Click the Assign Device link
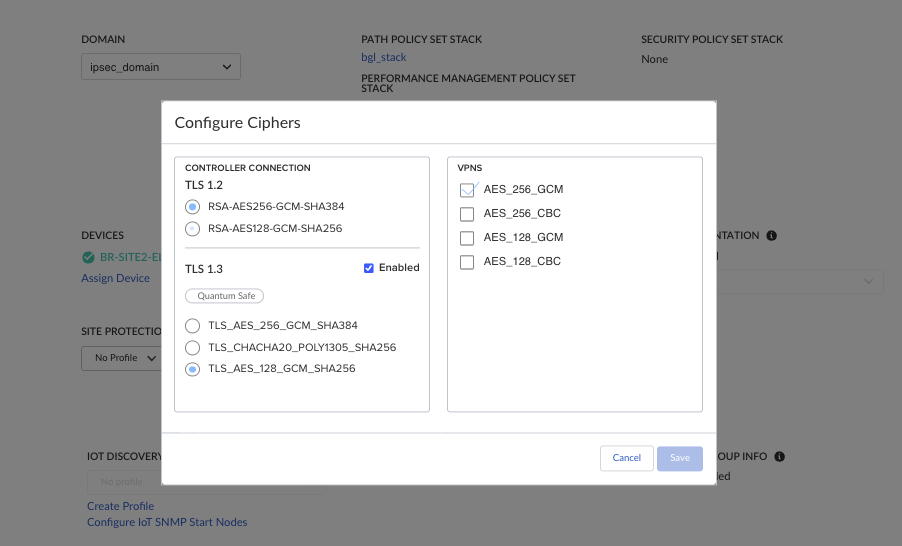This screenshot has width=902, height=546. (x=115, y=278)
